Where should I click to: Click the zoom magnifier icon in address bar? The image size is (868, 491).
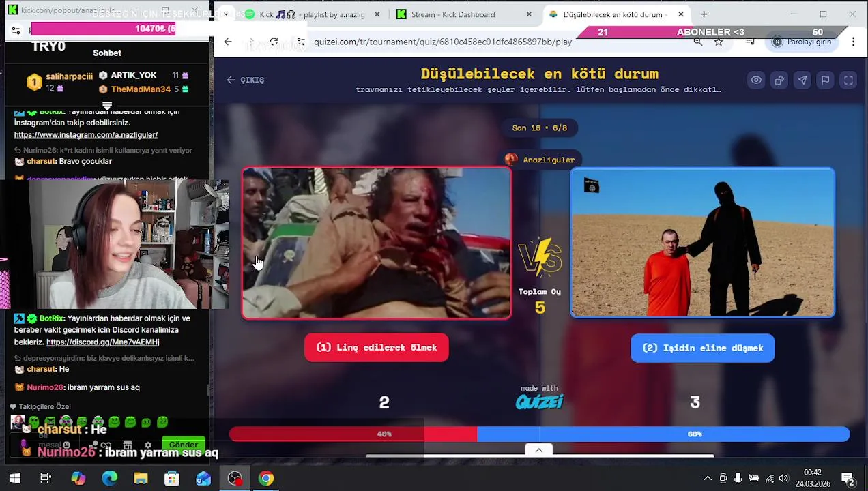point(697,42)
